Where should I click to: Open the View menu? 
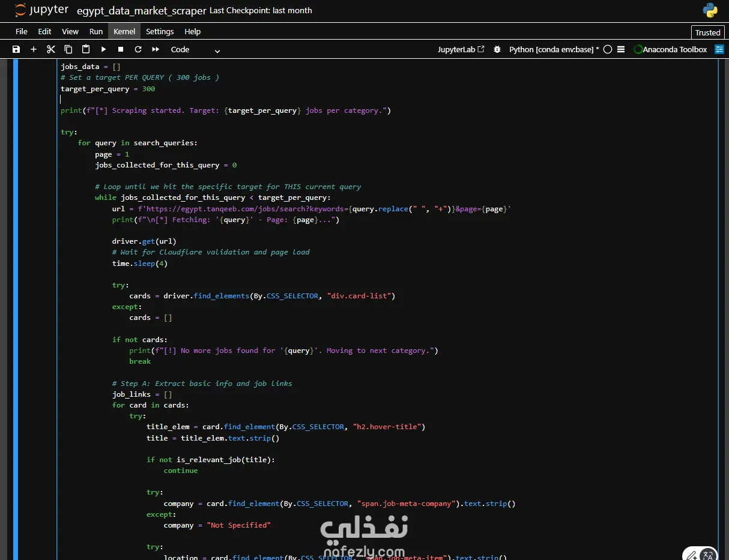70,31
